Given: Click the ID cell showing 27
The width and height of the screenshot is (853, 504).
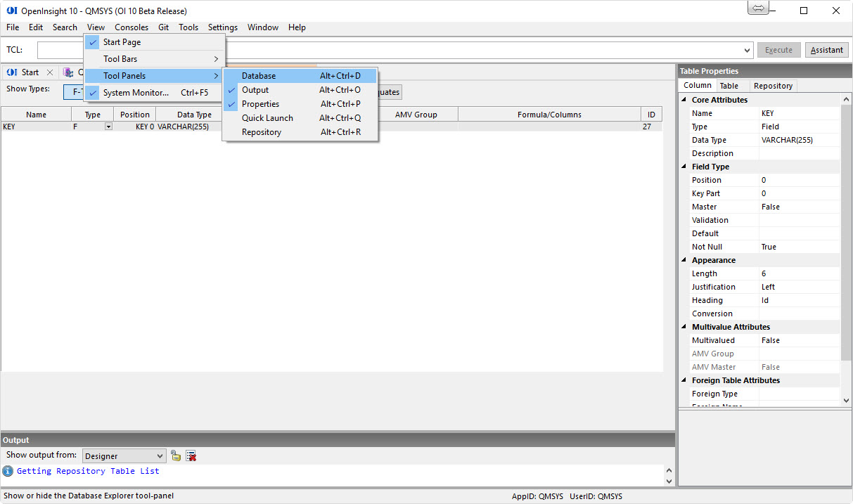Looking at the screenshot, I should [651, 127].
